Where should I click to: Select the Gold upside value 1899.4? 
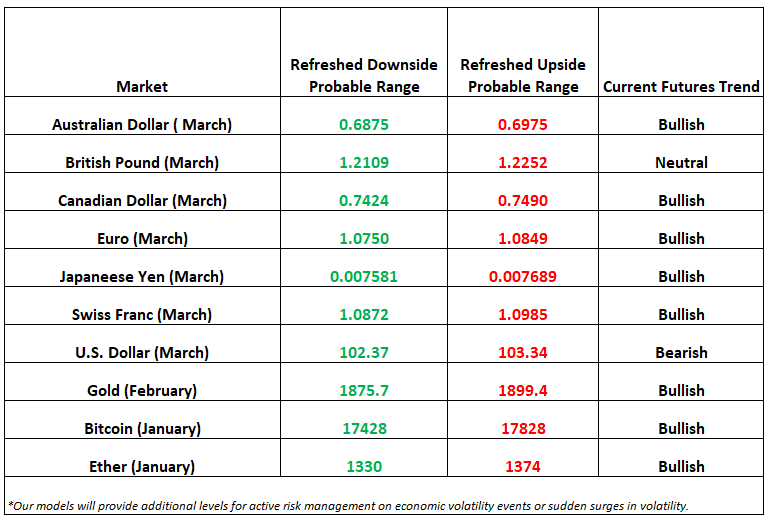coord(523,390)
